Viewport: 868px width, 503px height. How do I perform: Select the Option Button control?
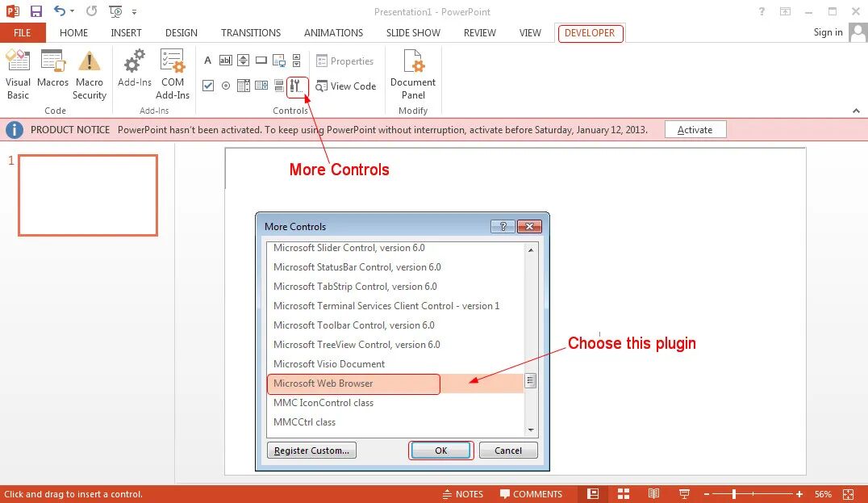[x=226, y=86]
